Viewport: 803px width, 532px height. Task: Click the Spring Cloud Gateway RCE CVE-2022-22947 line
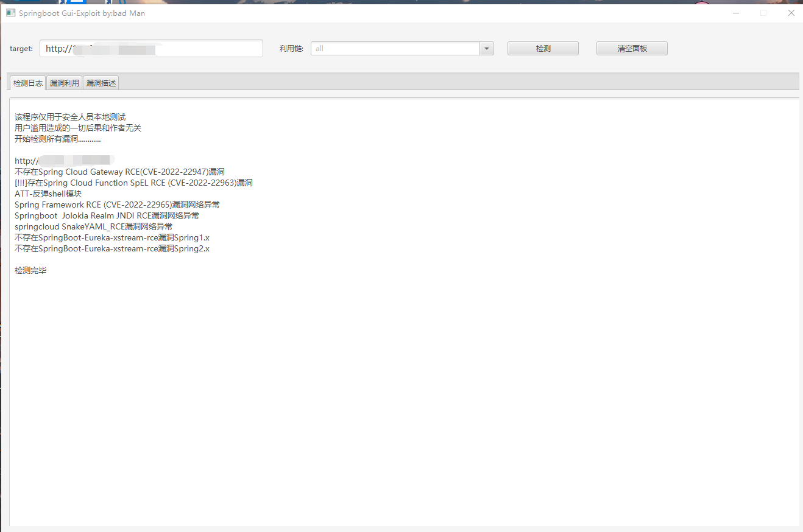coord(119,172)
